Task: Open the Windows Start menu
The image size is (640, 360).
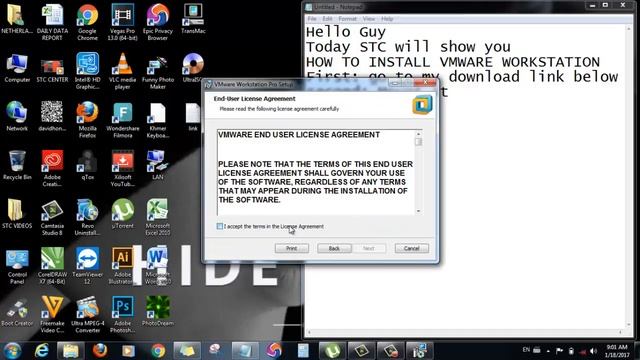Action: pos(12,351)
